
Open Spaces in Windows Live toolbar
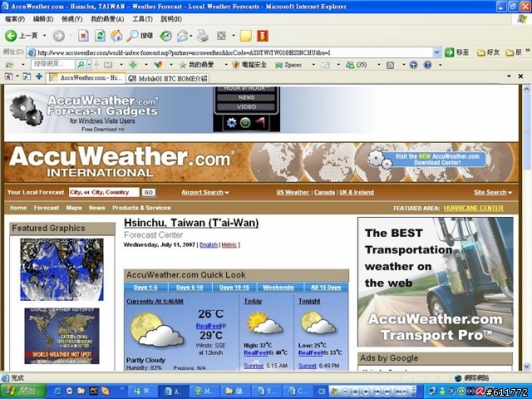(288, 65)
